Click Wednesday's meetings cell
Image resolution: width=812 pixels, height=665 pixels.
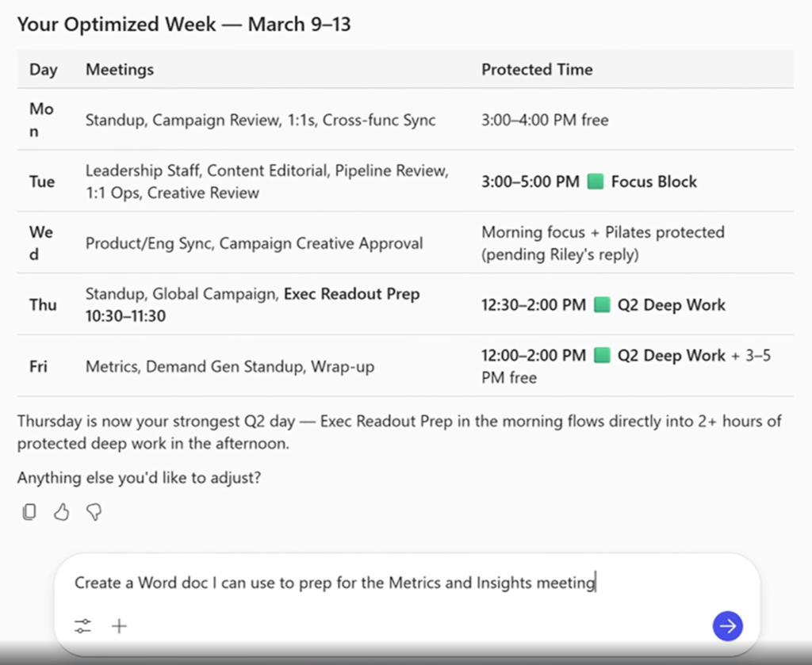[x=254, y=243]
